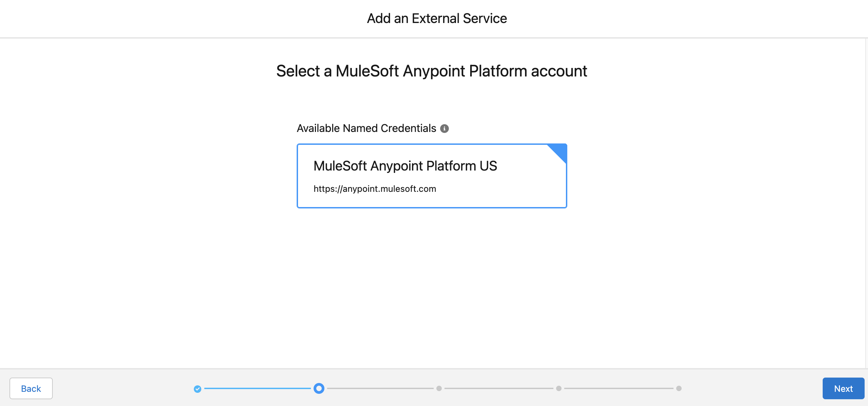Screen dimensions: 868x406
Task: Click the completed first step checkmark in the progress bar
Action: point(198,389)
